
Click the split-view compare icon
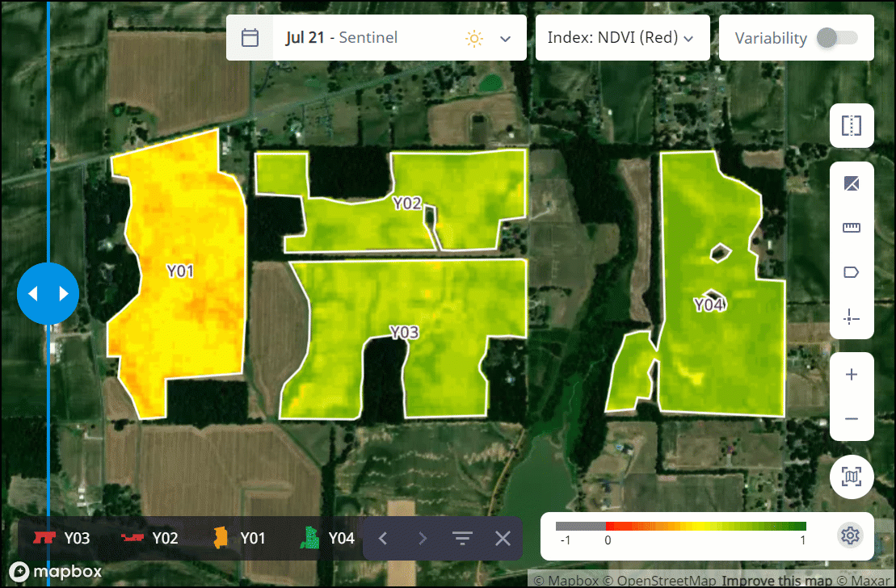pos(852,125)
